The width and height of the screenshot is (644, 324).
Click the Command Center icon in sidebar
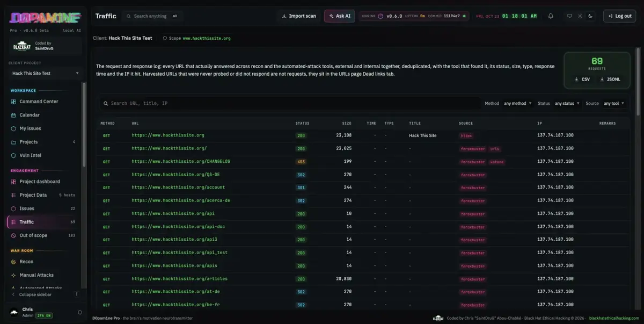tap(14, 102)
